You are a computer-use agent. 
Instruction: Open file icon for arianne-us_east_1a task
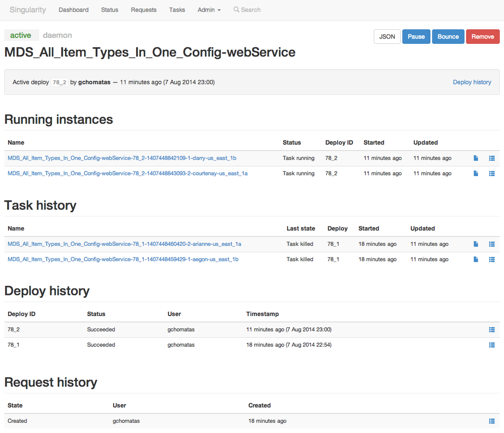[x=476, y=244]
